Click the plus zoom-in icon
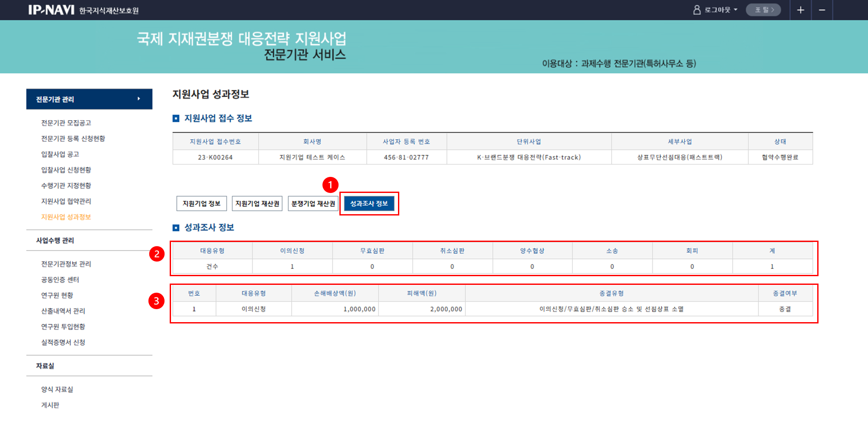Screen dimensions: 868x421 [801, 10]
